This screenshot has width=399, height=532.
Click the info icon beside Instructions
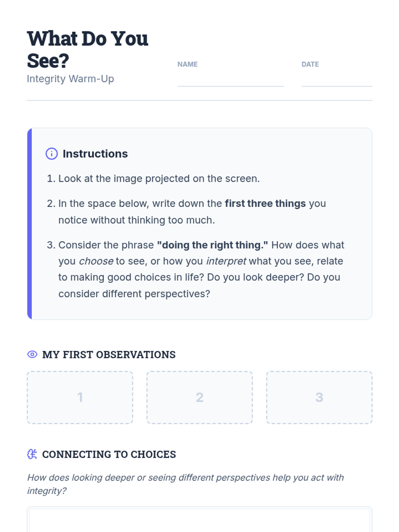click(52, 154)
